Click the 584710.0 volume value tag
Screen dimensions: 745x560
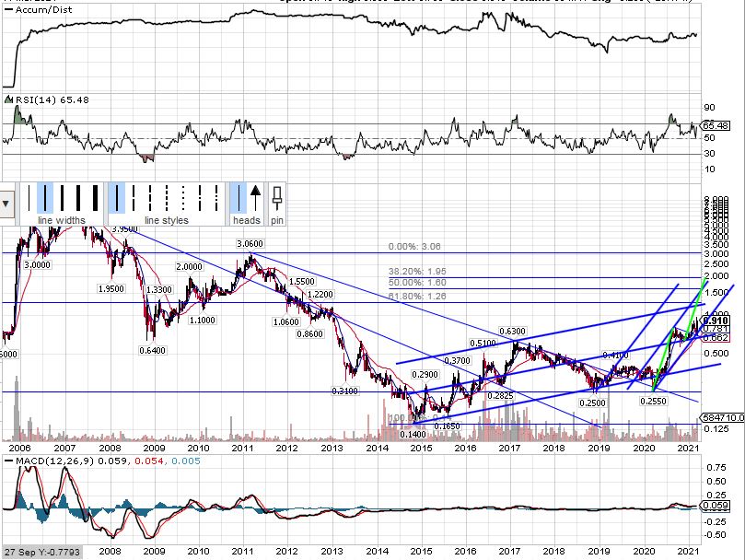tap(722, 418)
